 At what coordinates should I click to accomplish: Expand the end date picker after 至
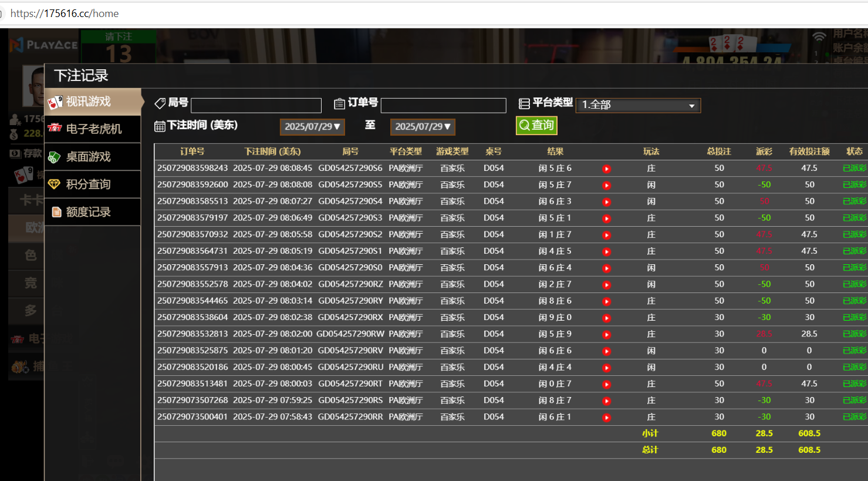click(x=423, y=127)
